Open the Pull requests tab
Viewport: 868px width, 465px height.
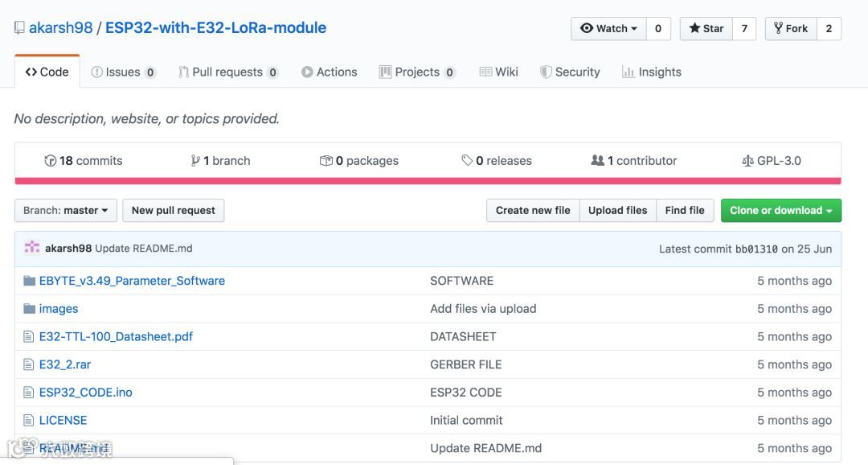click(227, 72)
